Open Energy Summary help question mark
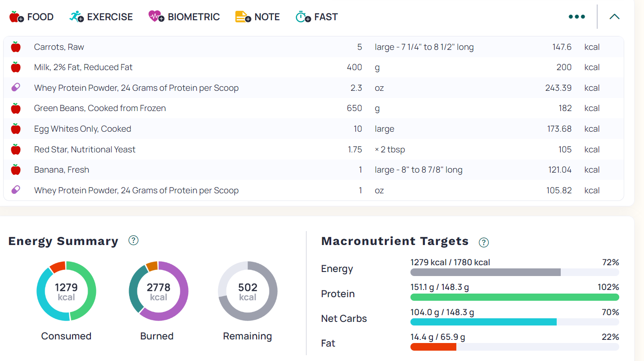The image size is (644, 361). coord(133,241)
